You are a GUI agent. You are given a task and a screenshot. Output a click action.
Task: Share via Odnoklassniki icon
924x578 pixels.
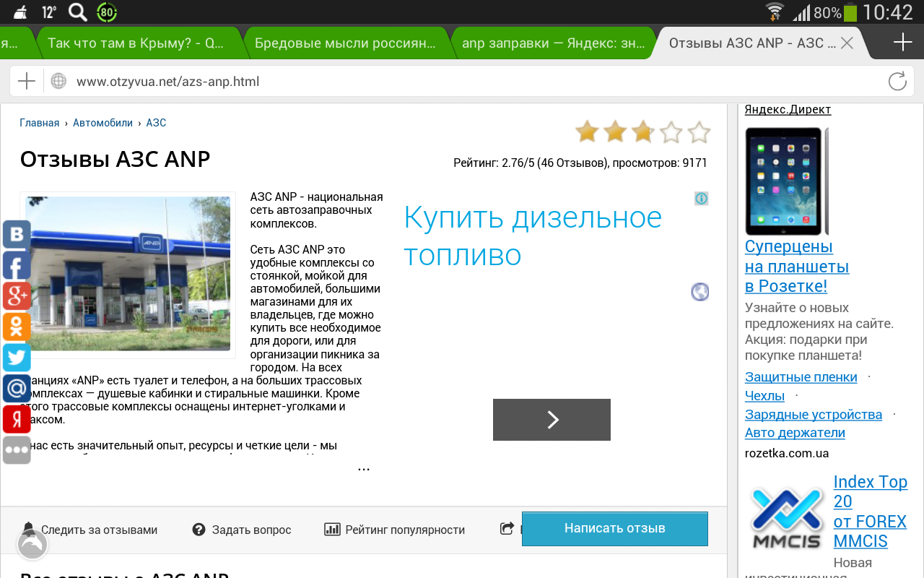16,327
